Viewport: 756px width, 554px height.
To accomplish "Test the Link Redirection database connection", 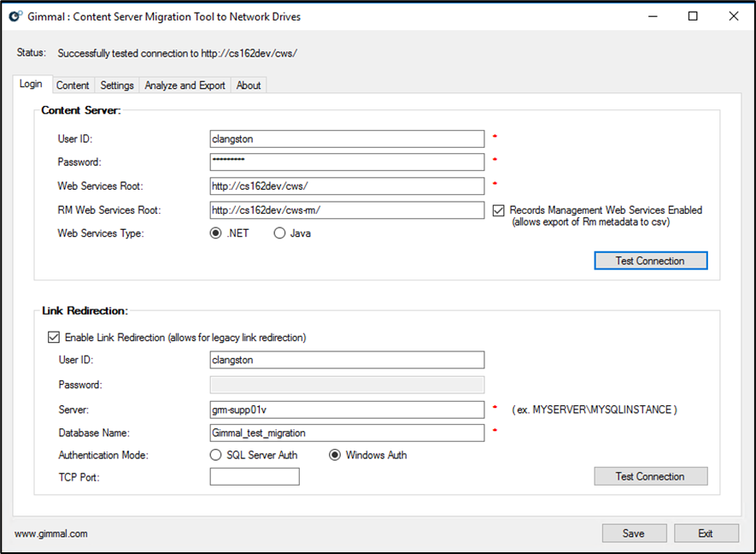I will 650,476.
